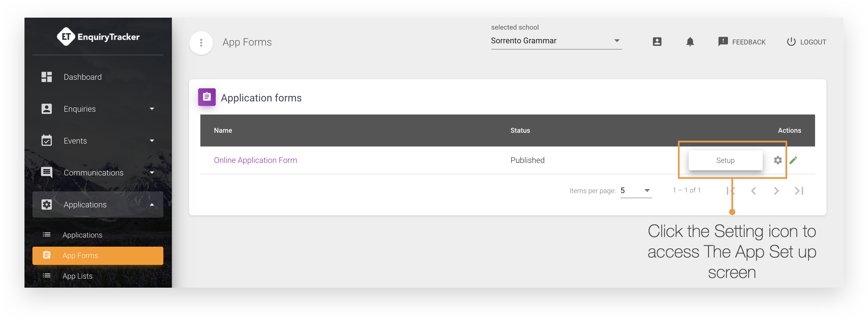Open App Lists in sidebar
Viewport: 868px width, 319px height.
click(98, 276)
